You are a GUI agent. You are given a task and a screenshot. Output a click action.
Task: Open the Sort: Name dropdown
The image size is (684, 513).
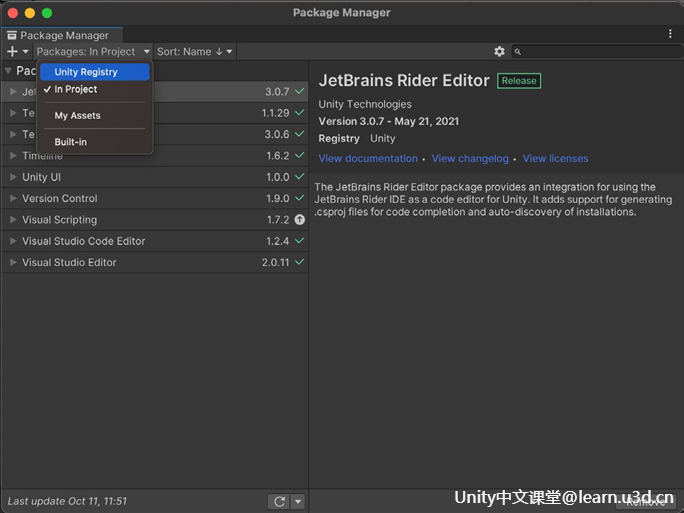click(x=195, y=51)
